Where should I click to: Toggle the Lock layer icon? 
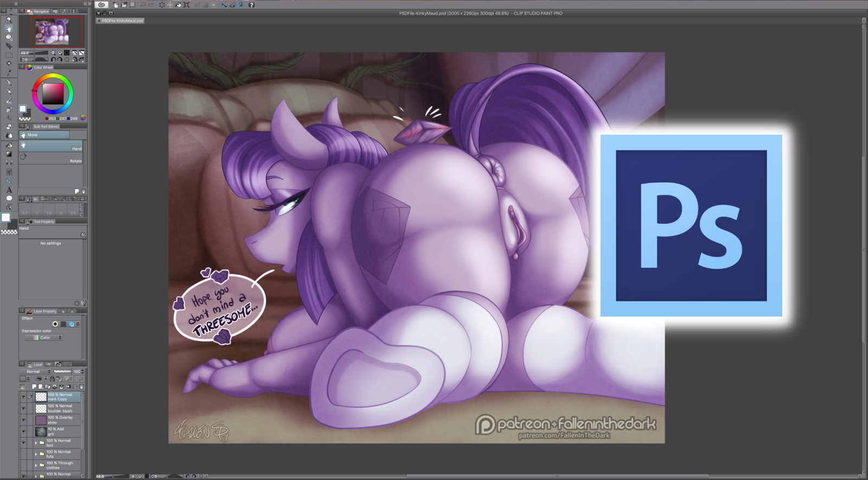point(52,378)
